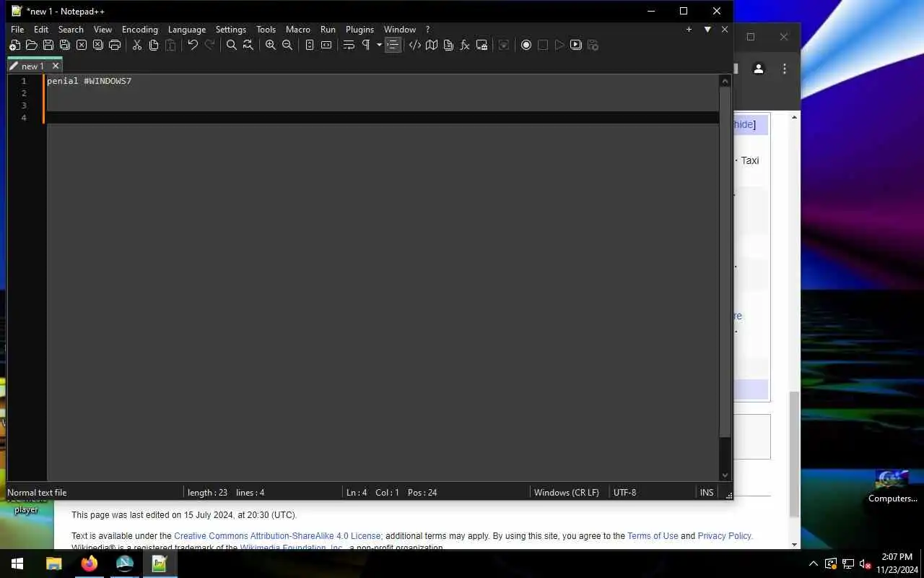Click 'Ln : 4' in the status bar

[x=357, y=493]
